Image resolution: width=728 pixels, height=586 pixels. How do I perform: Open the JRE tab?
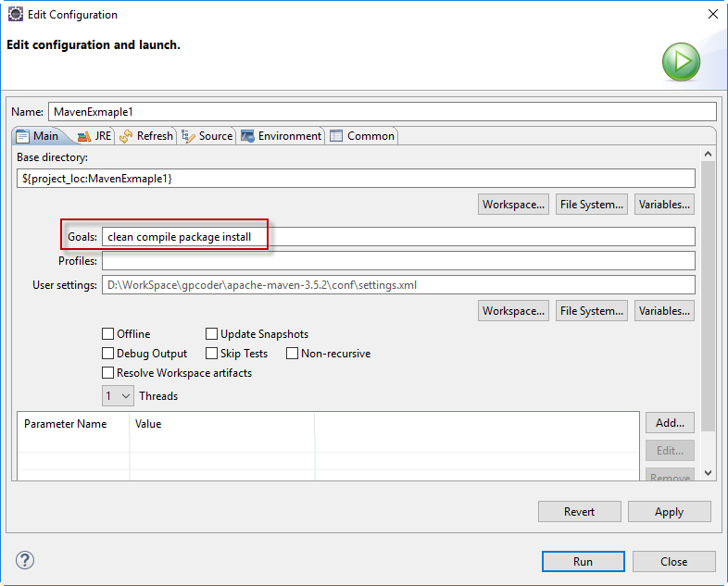point(94,136)
